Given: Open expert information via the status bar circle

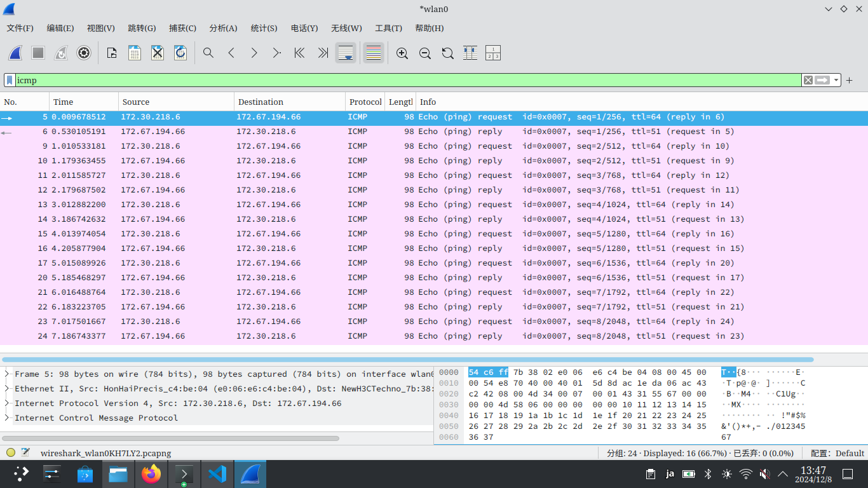Looking at the screenshot, I should click(10, 452).
